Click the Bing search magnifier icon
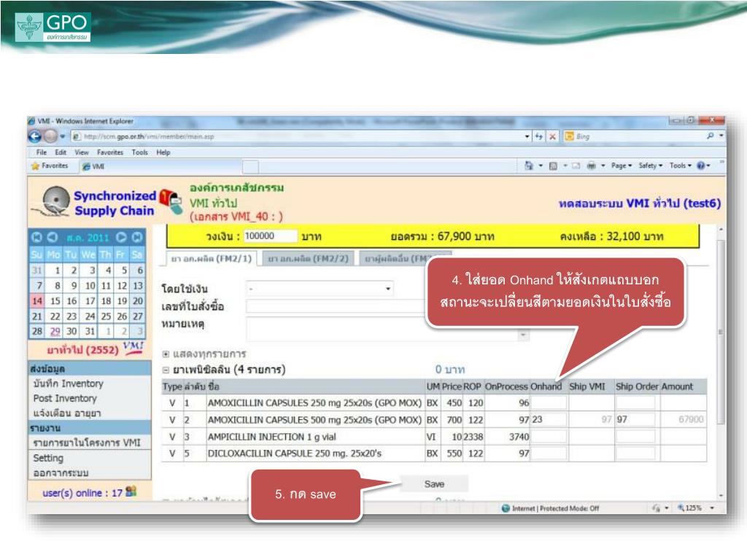747x560 pixels. [711, 136]
